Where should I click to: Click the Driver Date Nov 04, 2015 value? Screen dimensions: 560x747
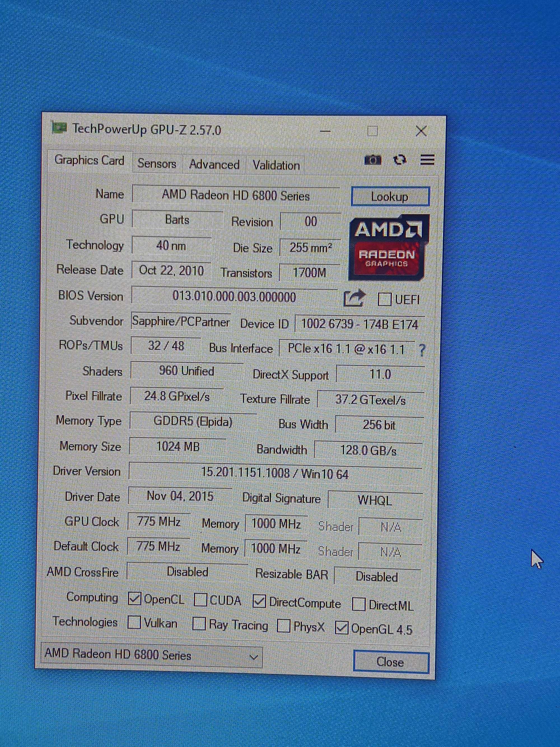(180, 496)
